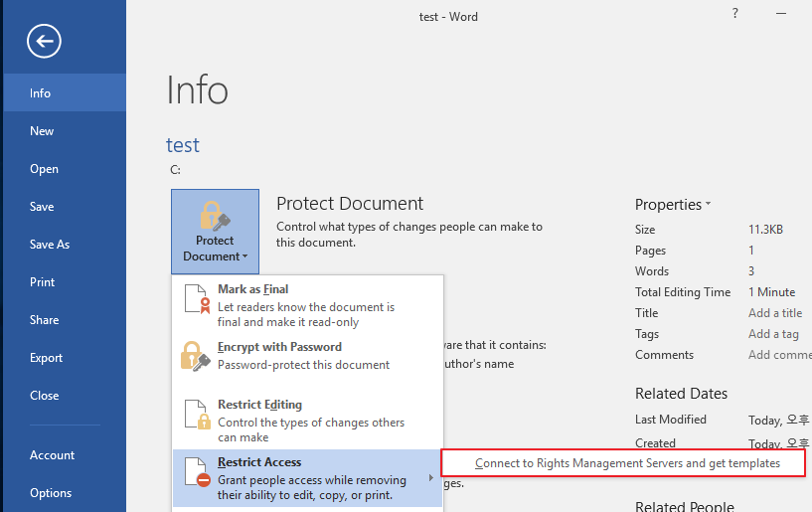Click the Restrict Editing page-lock icon
This screenshot has height=512, width=812.
pyautogui.click(x=198, y=415)
